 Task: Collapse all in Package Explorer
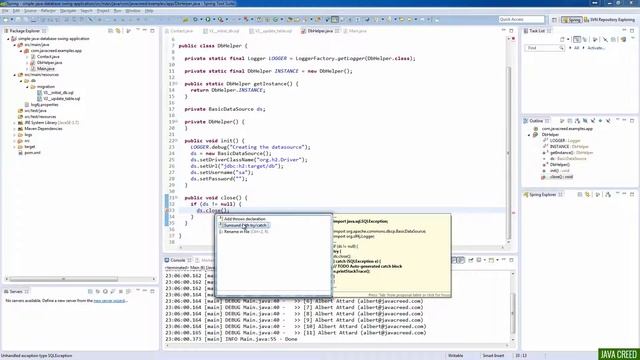pyautogui.click(x=111, y=31)
